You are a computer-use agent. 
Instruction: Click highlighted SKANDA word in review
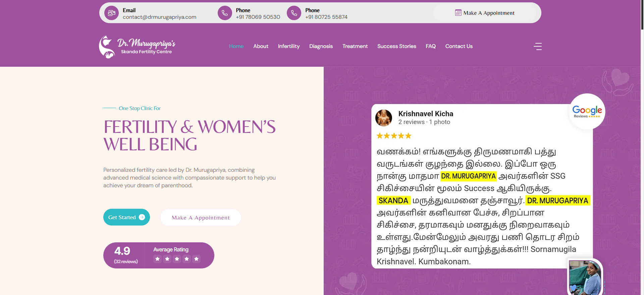coord(393,201)
